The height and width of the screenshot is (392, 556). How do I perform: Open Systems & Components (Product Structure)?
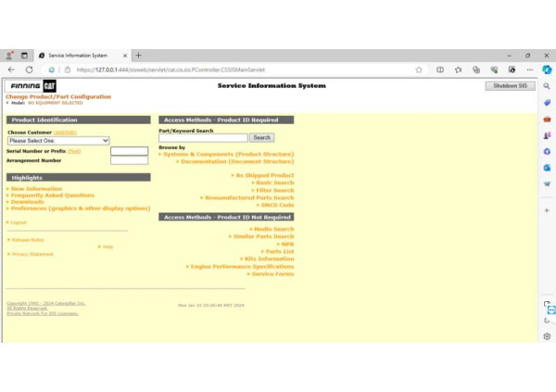[x=228, y=154]
